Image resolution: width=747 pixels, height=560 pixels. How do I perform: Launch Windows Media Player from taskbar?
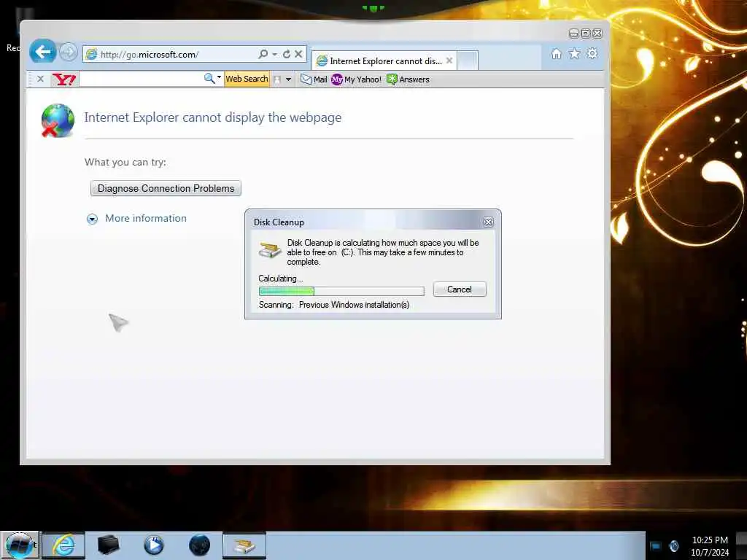[x=153, y=545]
